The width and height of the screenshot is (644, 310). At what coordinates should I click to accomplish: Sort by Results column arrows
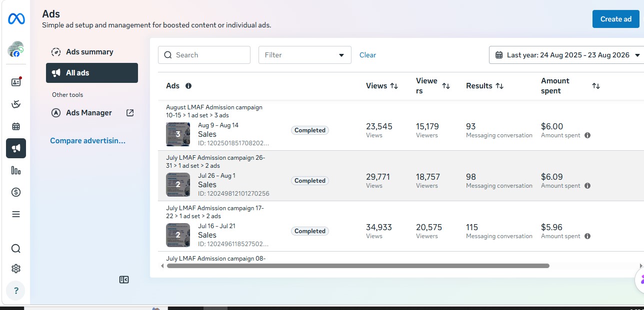point(499,86)
